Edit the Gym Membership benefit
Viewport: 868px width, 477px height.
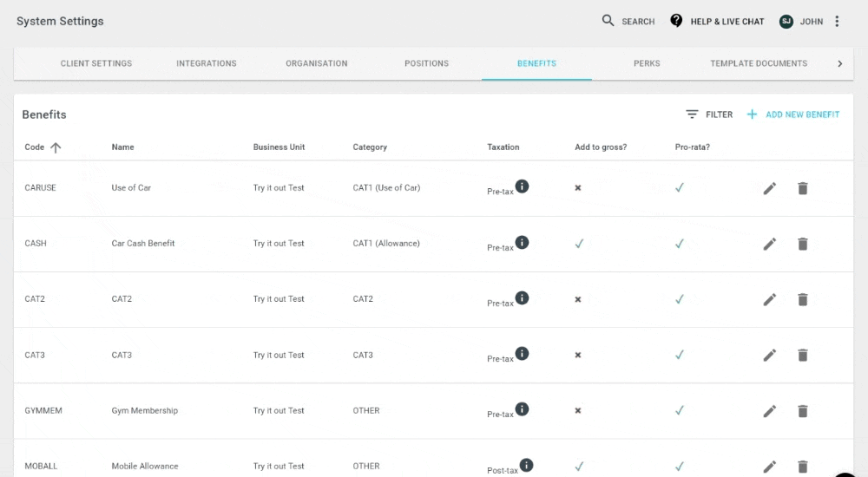pyautogui.click(x=769, y=410)
